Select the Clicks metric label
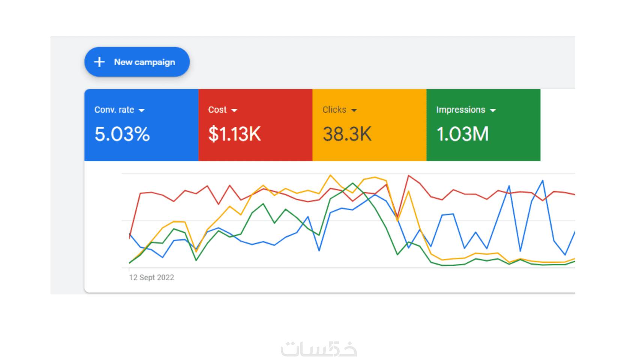 pyautogui.click(x=334, y=110)
